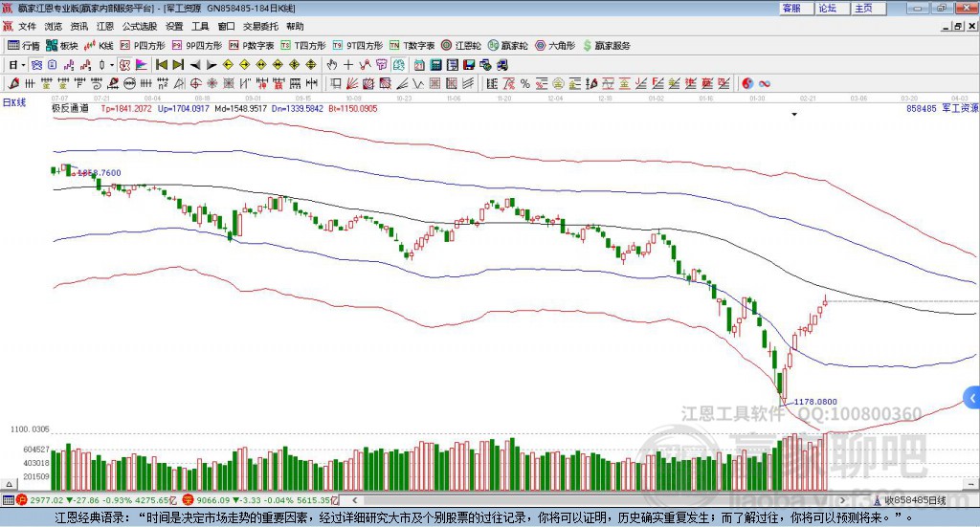Open the 9P四方形 tool
Screen dimensions: 980x527
[197, 46]
